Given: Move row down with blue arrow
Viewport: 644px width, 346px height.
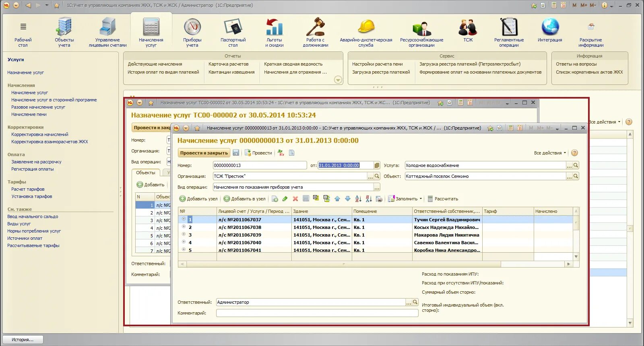Looking at the screenshot, I should (348, 199).
